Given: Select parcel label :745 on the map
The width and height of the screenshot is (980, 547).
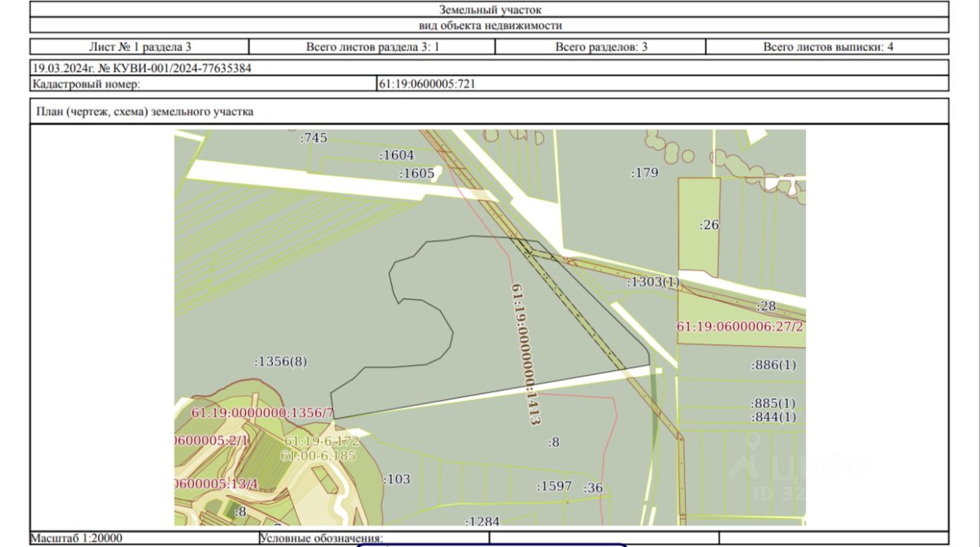Looking at the screenshot, I should click(313, 138).
